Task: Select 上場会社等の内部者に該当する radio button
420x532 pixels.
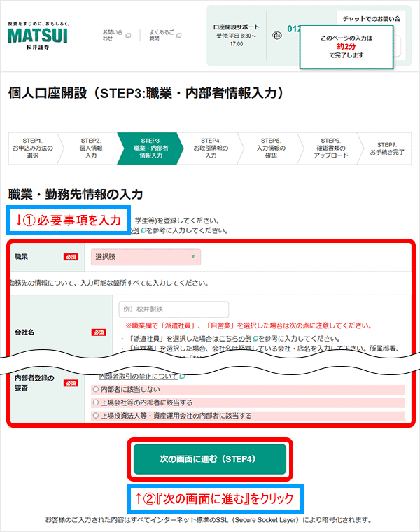Action: [x=96, y=402]
